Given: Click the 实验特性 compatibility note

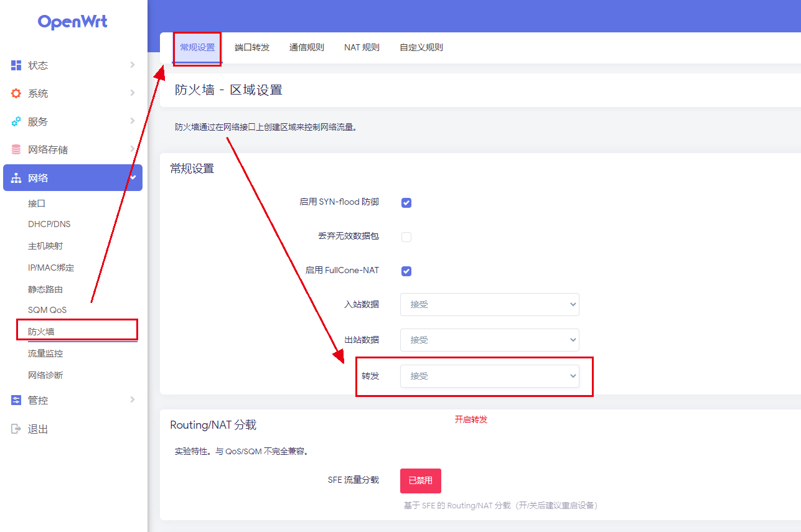Looking at the screenshot, I should 242,451.
